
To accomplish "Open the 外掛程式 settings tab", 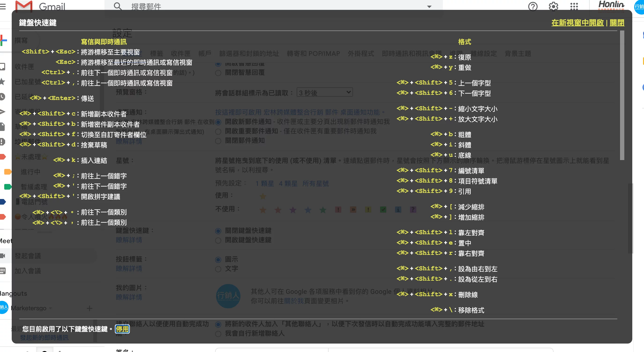I will 361,54.
